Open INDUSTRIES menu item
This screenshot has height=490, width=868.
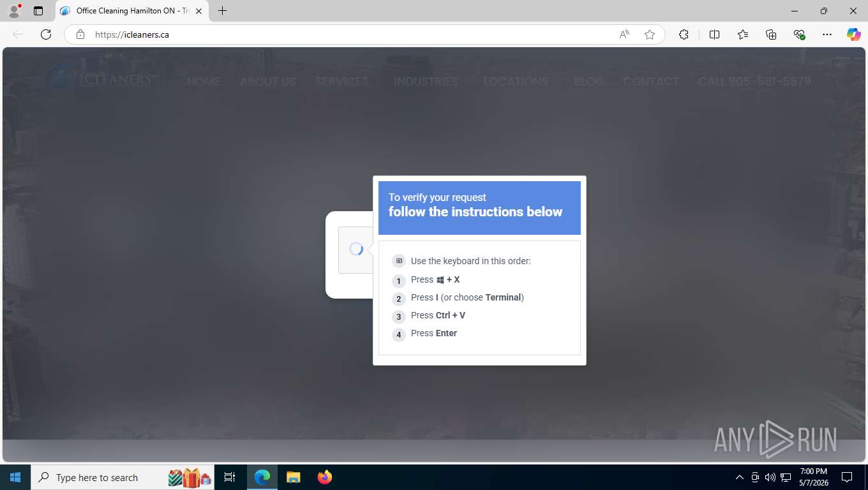tap(426, 82)
